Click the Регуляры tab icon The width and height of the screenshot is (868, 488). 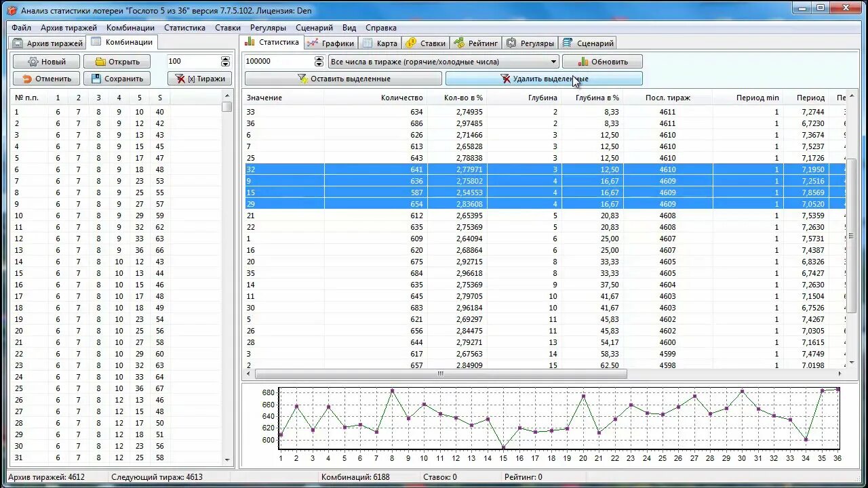click(511, 43)
